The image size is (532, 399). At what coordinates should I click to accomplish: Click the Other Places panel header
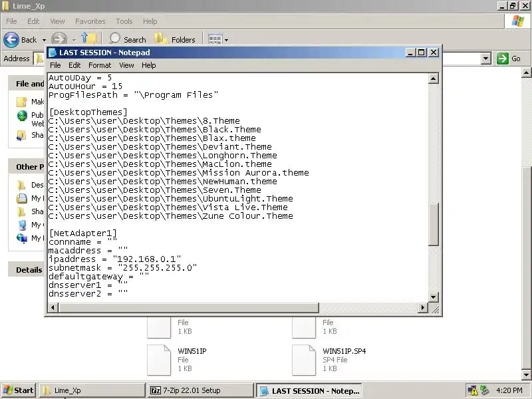pyautogui.click(x=27, y=167)
